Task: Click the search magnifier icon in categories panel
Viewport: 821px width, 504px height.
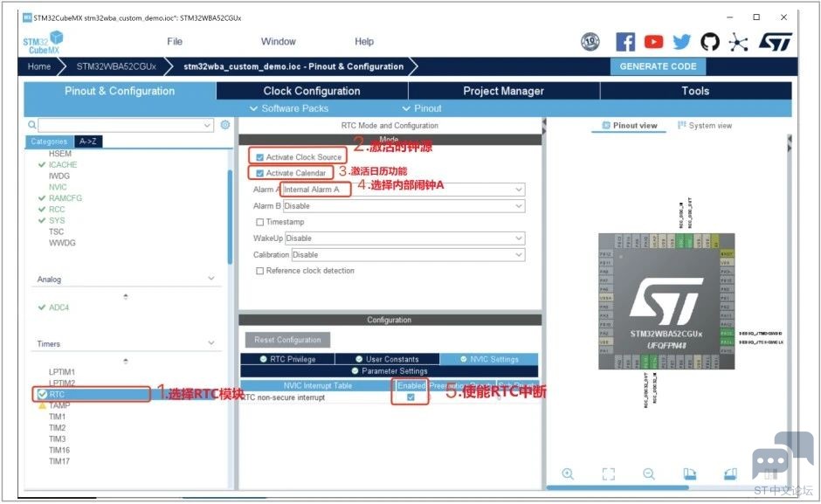Action: 32,125
